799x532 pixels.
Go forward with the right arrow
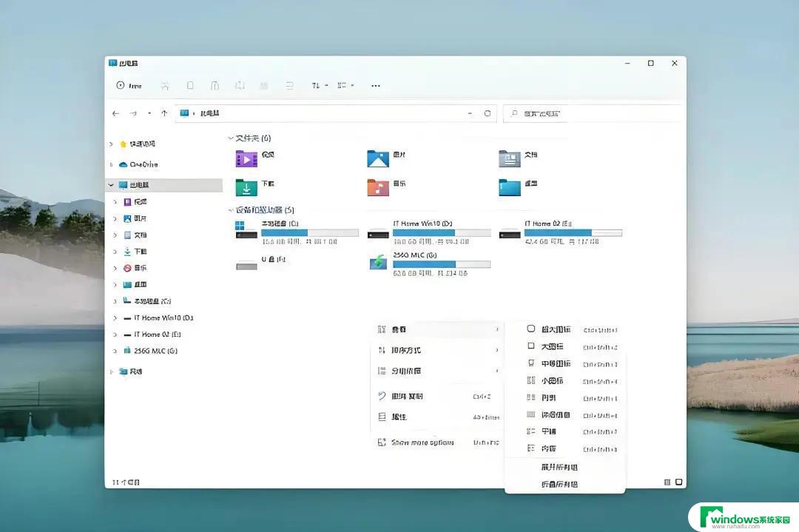tap(133, 113)
